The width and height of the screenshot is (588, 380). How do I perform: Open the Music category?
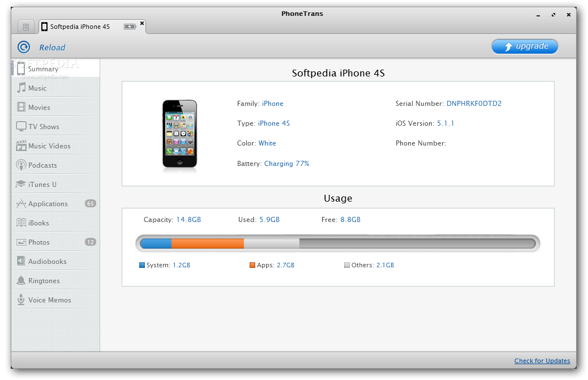click(55, 88)
